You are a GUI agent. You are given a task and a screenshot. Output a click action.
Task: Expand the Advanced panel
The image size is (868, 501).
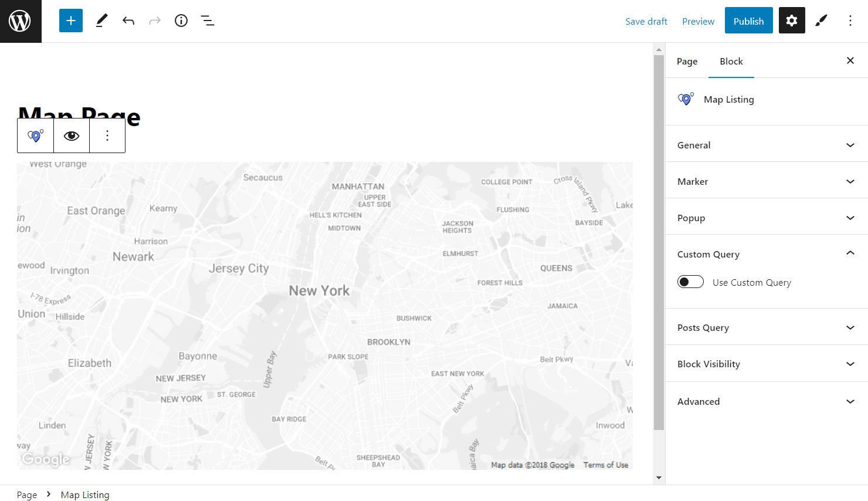767,401
